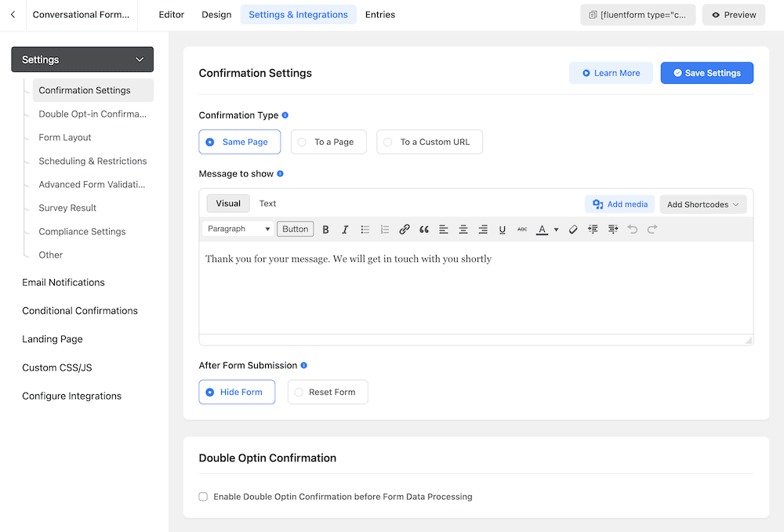Click the editor resize handle corner
The height and width of the screenshot is (532, 784).
pyautogui.click(x=749, y=341)
